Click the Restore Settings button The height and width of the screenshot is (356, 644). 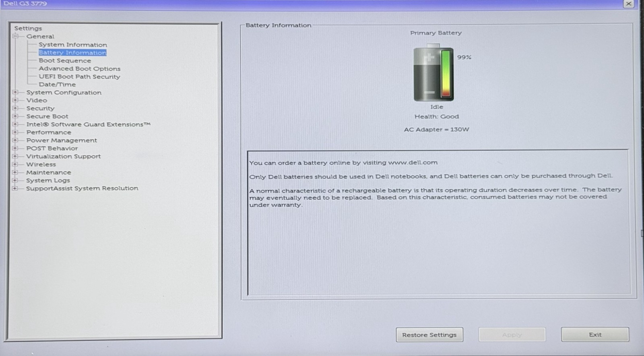[x=429, y=335]
